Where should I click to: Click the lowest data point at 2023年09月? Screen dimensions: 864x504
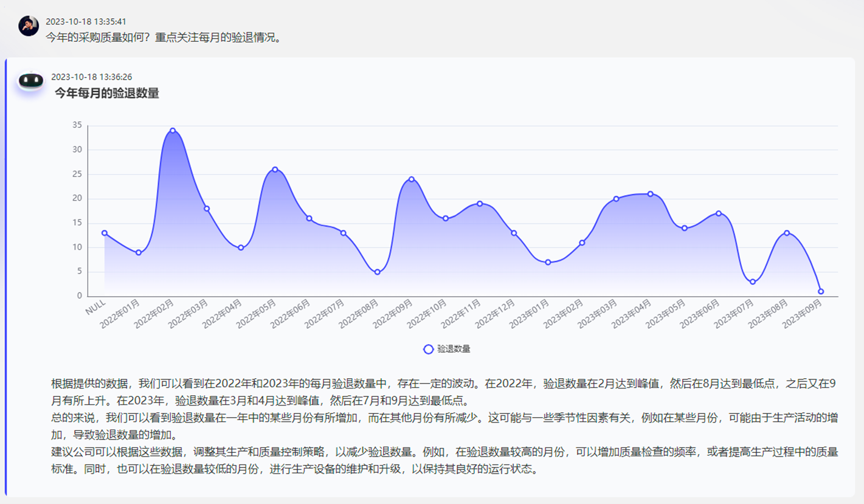pyautogui.click(x=821, y=292)
